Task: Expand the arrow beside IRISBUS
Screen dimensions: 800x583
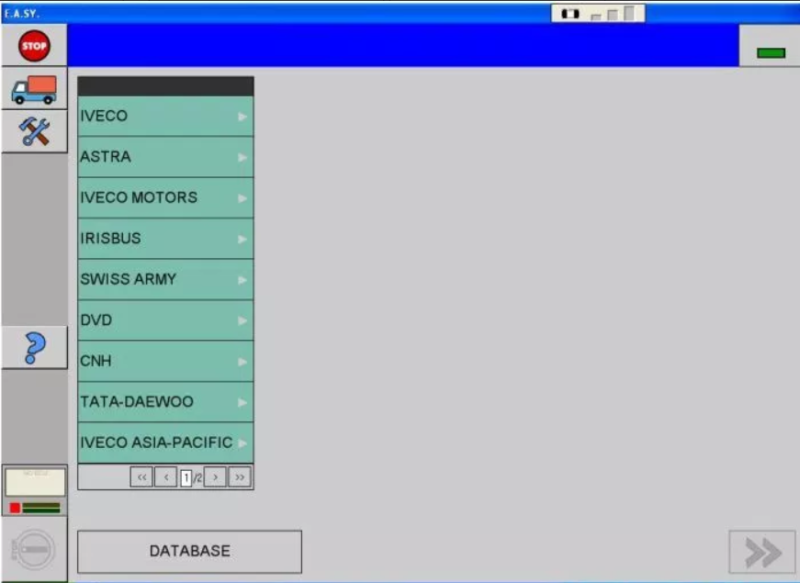Action: click(242, 239)
